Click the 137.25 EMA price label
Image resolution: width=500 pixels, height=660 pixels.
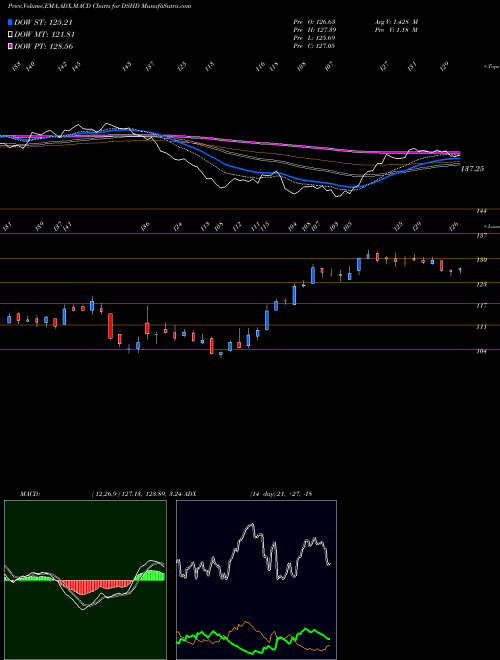pyautogui.click(x=472, y=169)
